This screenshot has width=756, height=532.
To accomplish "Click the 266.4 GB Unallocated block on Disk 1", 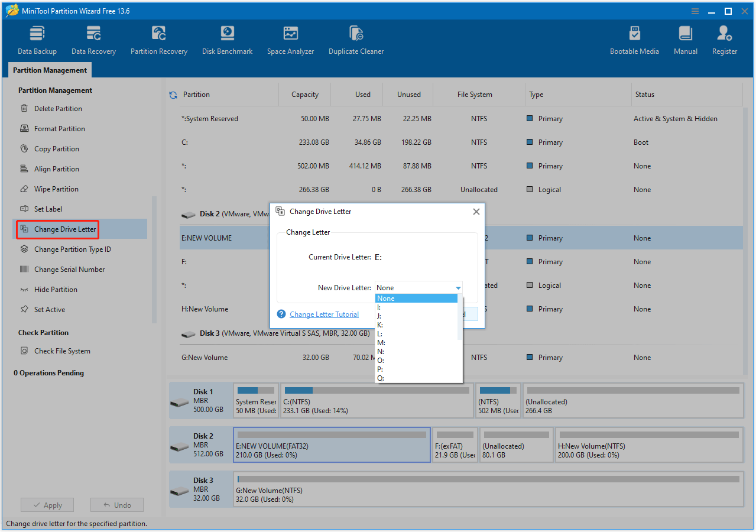I will tap(633, 400).
